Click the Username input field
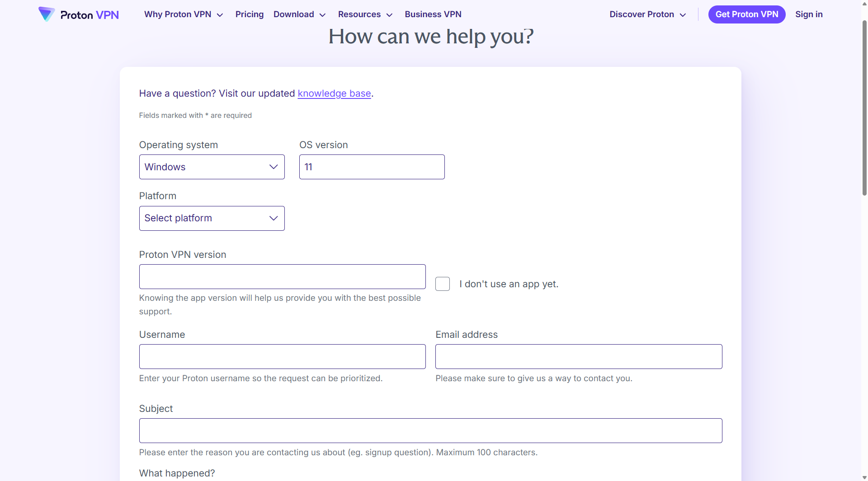Viewport: 868px width, 481px height. [x=283, y=357]
